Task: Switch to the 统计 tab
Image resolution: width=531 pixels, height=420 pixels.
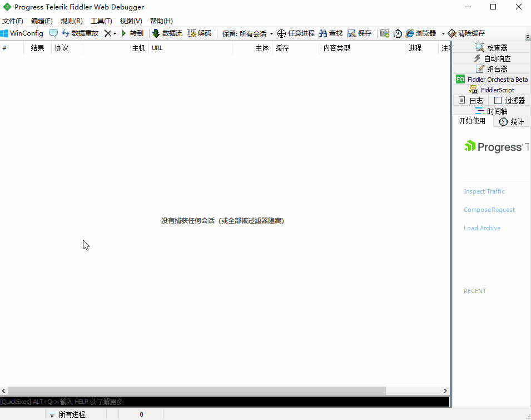Action: (512, 122)
